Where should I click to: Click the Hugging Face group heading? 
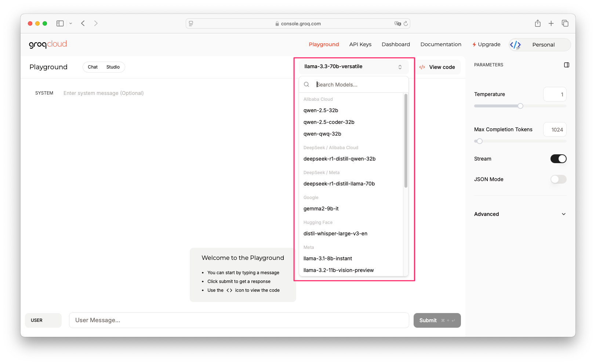pyautogui.click(x=318, y=223)
